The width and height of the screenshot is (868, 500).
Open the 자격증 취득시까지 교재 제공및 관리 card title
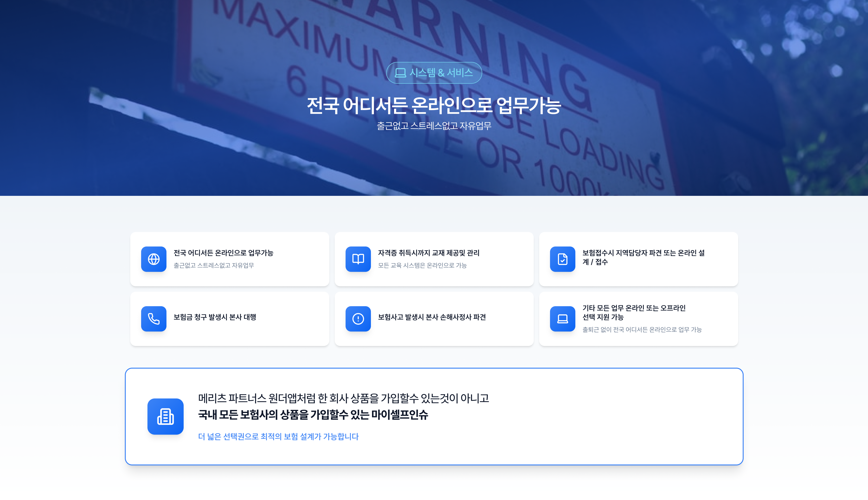coord(429,253)
